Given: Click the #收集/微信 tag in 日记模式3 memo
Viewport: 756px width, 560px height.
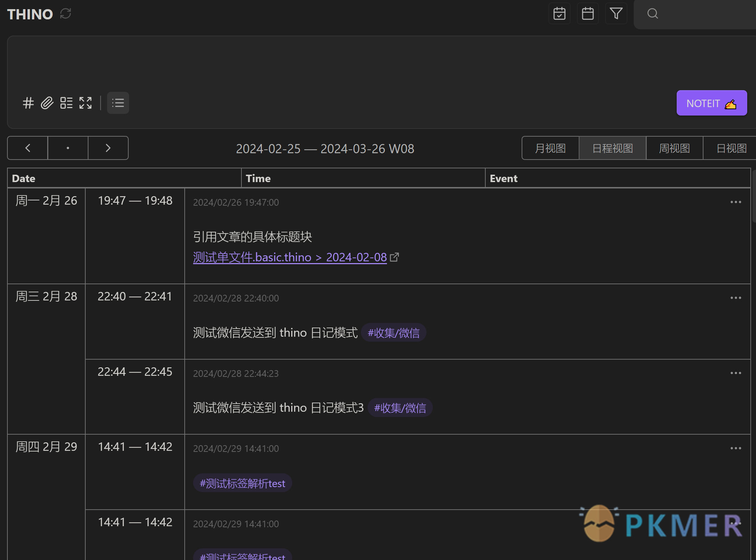Looking at the screenshot, I should click(x=400, y=408).
